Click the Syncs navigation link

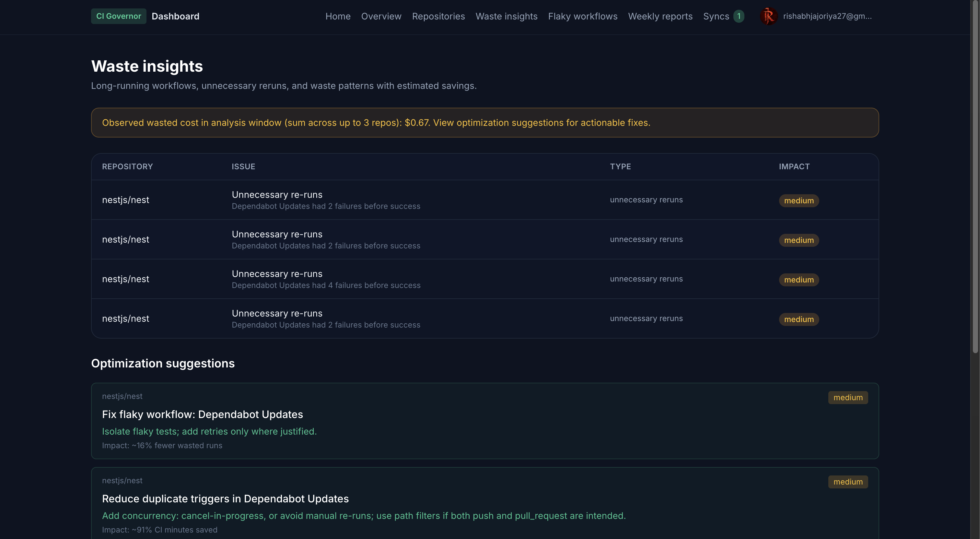tap(716, 16)
